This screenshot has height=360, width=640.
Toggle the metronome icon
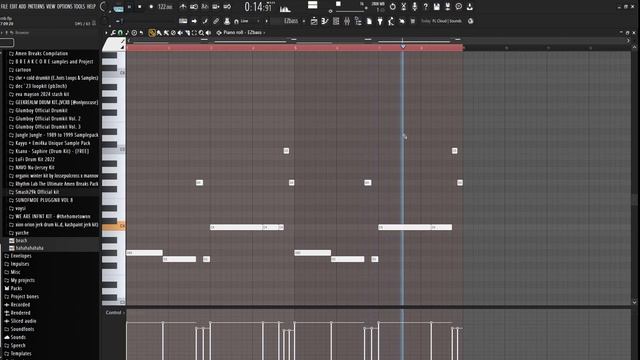pos(182,7)
